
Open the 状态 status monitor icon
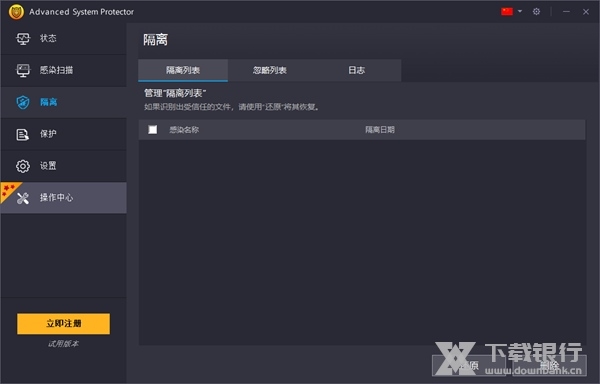point(23,39)
